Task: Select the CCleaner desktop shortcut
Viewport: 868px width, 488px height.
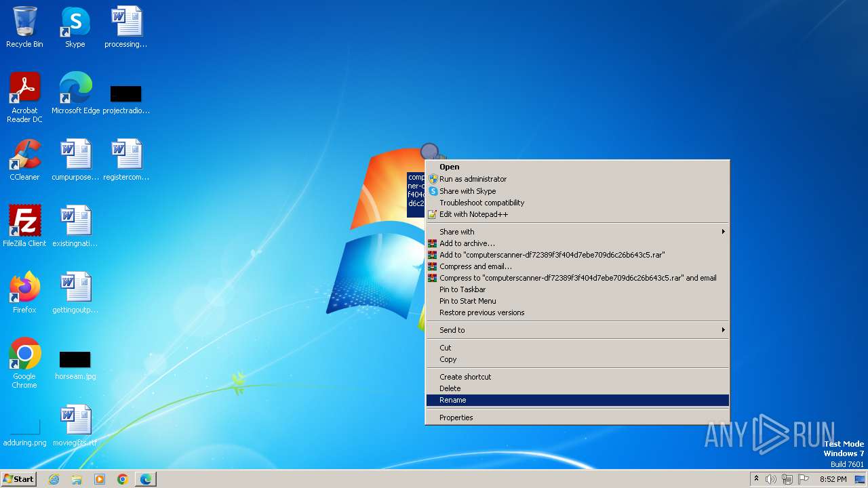Action: coord(24,160)
